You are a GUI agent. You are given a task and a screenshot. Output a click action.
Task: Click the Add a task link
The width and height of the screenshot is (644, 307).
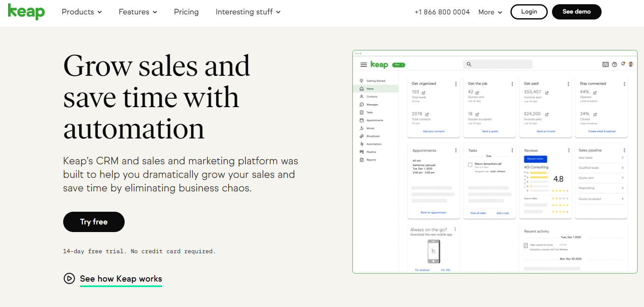pyautogui.click(x=503, y=213)
